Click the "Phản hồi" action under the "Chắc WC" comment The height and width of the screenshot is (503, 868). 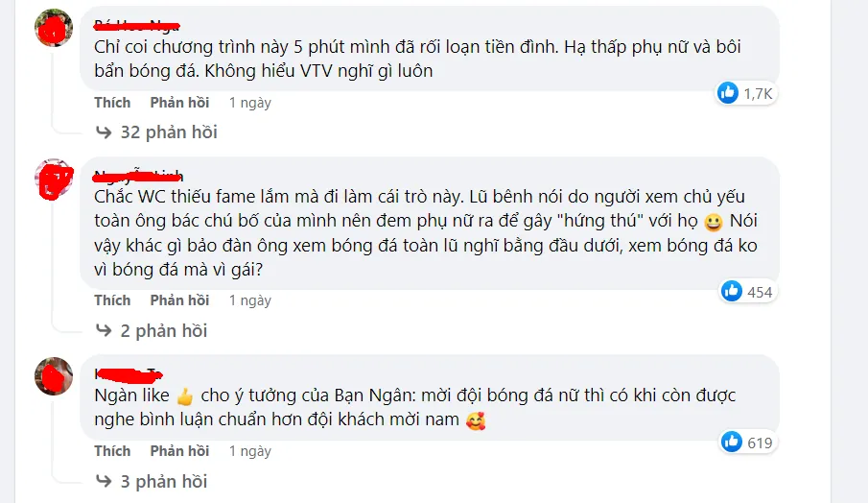[x=179, y=300]
